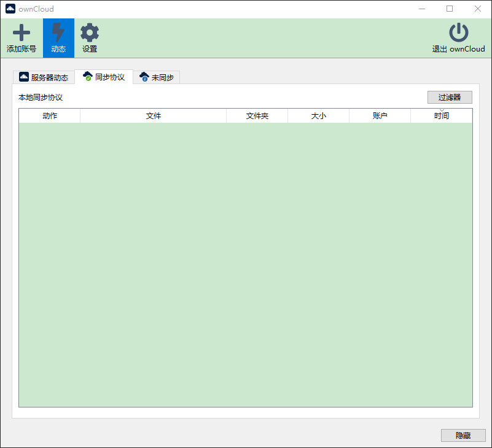
Task: Sort by 文件夹 column header
Action: click(257, 116)
